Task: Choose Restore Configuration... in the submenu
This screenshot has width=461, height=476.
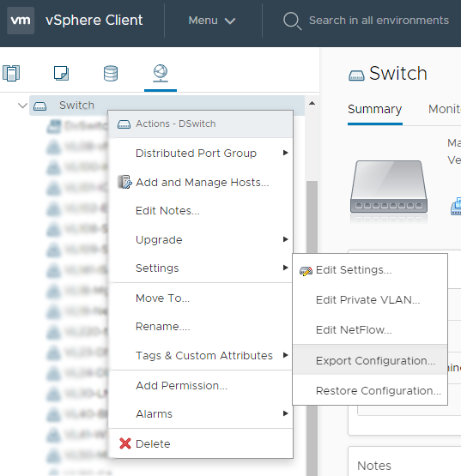Action: click(x=370, y=390)
